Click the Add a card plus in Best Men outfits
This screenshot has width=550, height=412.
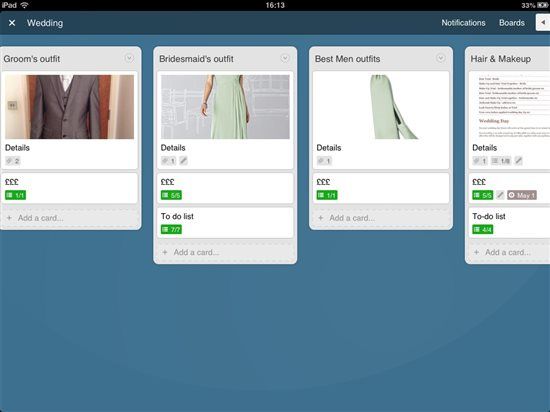point(321,218)
